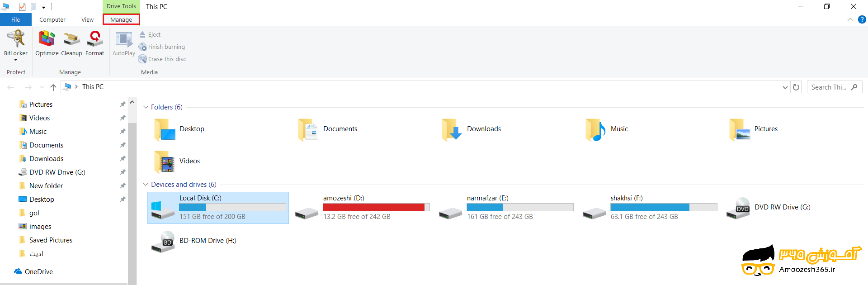The height and width of the screenshot is (285, 868).
Task: Open Pictures in the navigation pane
Action: pyautogui.click(x=41, y=104)
